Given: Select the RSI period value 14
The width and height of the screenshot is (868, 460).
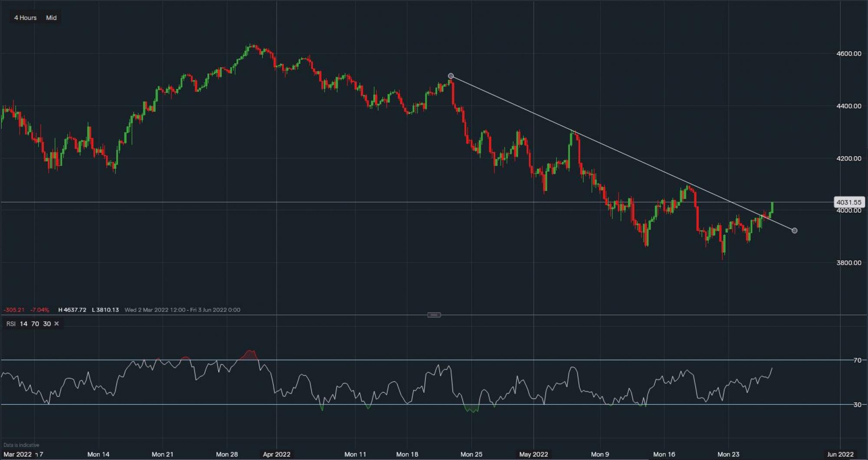Looking at the screenshot, I should pos(23,324).
